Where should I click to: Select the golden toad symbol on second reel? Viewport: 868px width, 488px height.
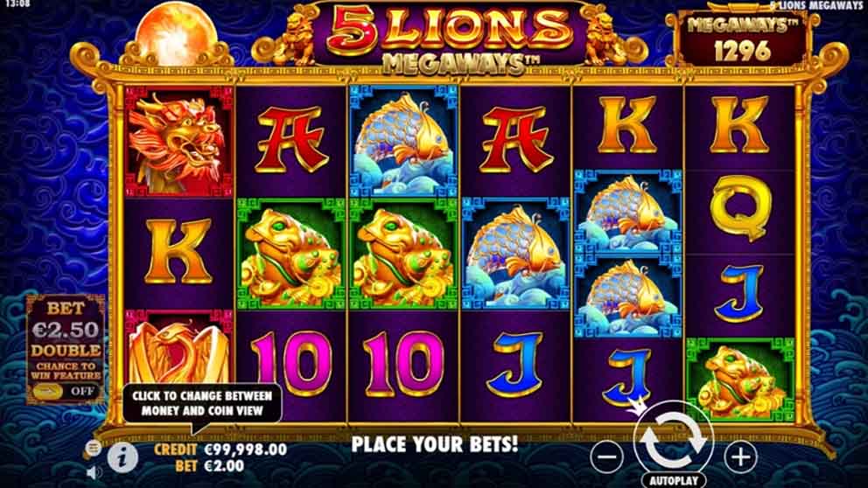click(x=290, y=254)
